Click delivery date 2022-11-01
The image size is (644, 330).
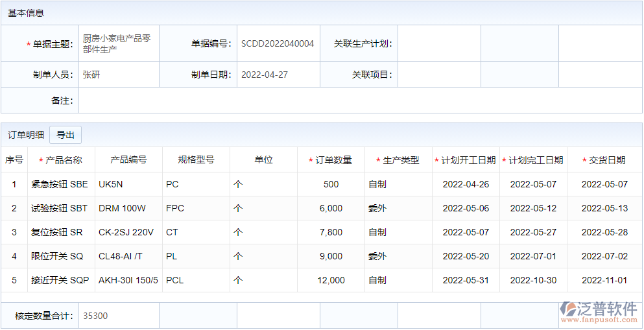point(604,280)
